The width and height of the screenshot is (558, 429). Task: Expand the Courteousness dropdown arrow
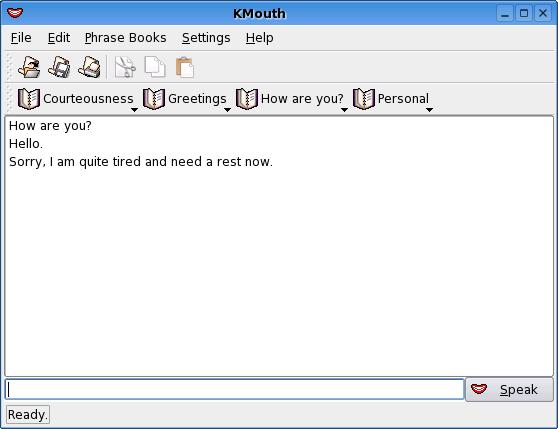coord(135,110)
